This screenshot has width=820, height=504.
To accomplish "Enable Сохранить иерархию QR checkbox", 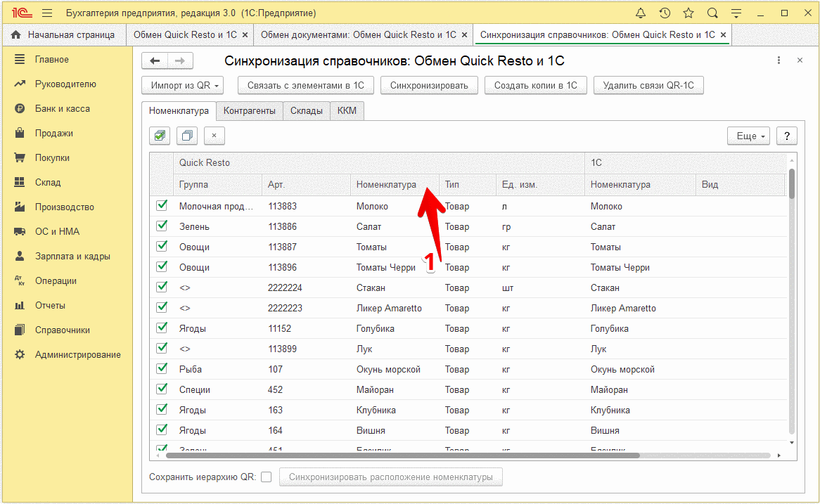I will point(267,477).
